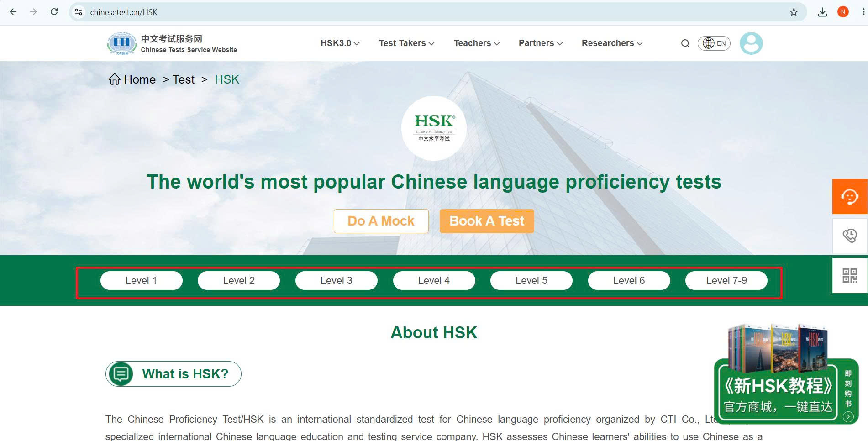Expand Researchers dropdown menu

[x=612, y=43]
